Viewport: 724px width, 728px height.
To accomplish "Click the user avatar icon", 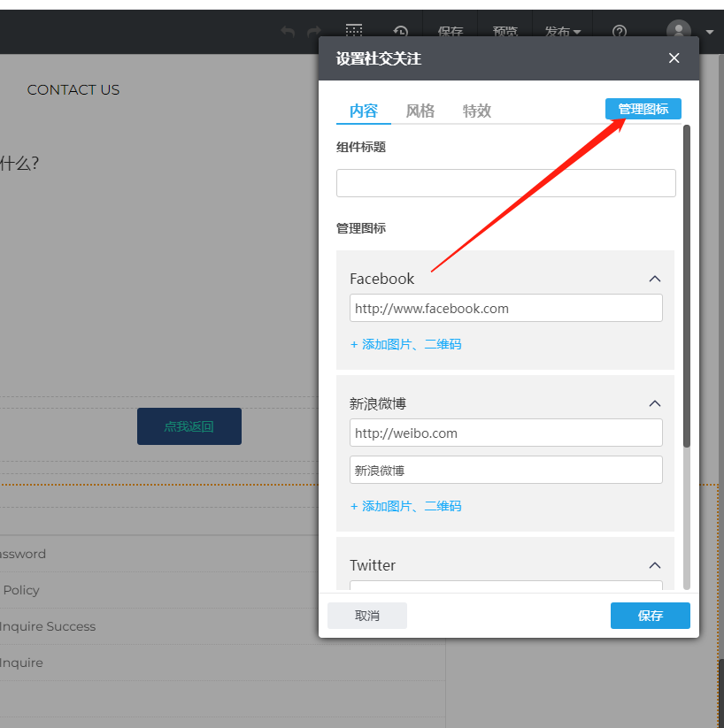I will (x=679, y=31).
